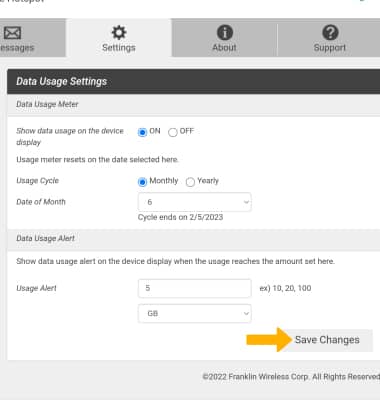
Task: Click the Support question mark icon
Action: [x=330, y=33]
